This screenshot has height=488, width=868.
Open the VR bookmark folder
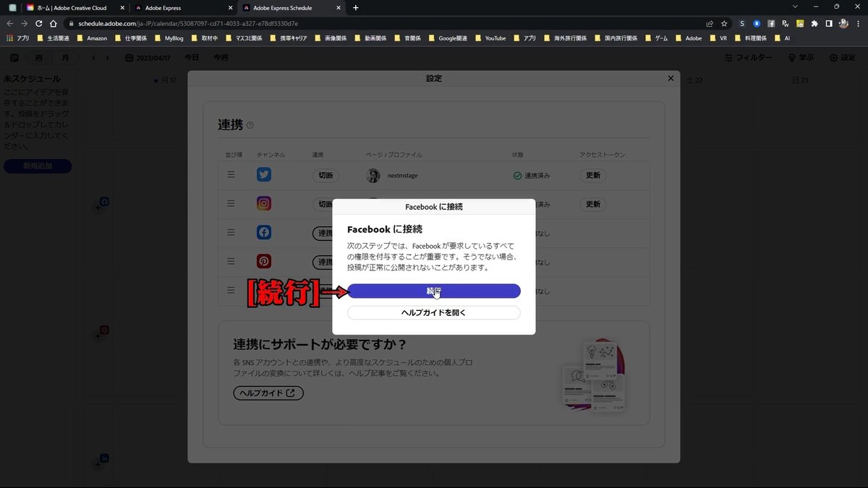[718, 38]
